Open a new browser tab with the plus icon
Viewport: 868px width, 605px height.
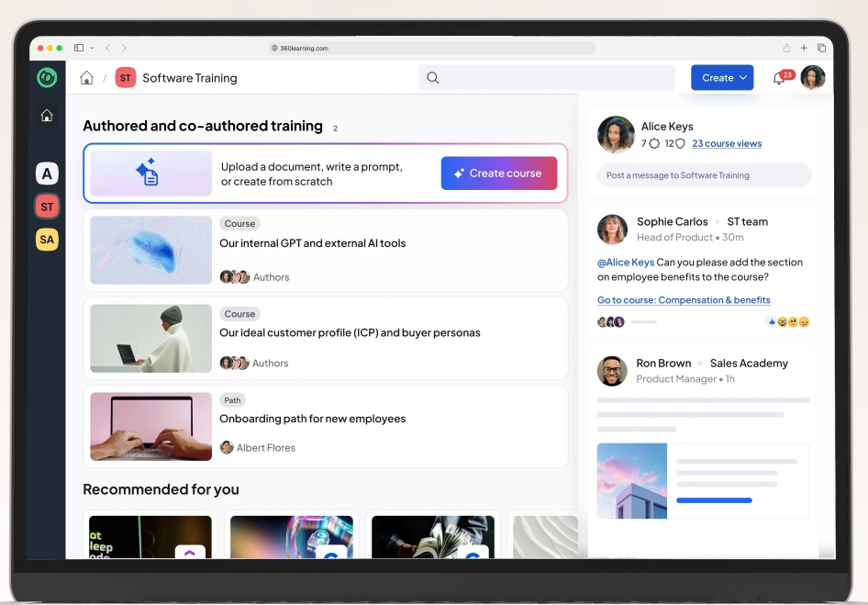pyautogui.click(x=804, y=48)
